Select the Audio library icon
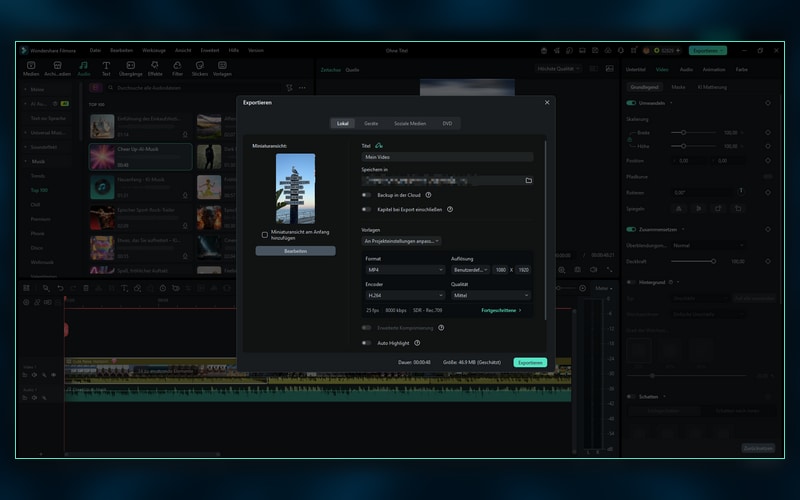This screenshot has height=500, width=800. pos(84,65)
